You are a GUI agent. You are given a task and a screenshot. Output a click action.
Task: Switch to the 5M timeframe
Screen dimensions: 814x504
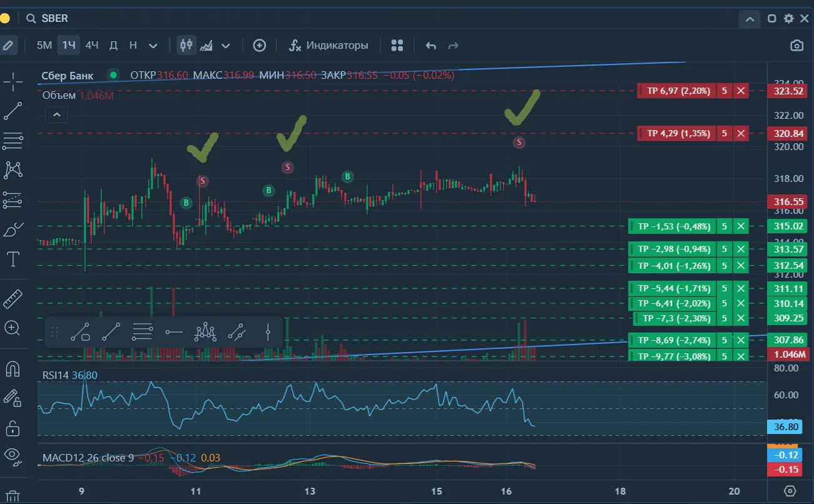click(44, 46)
